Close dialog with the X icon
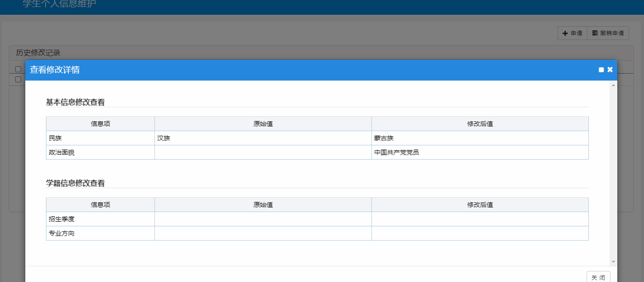 click(x=610, y=69)
